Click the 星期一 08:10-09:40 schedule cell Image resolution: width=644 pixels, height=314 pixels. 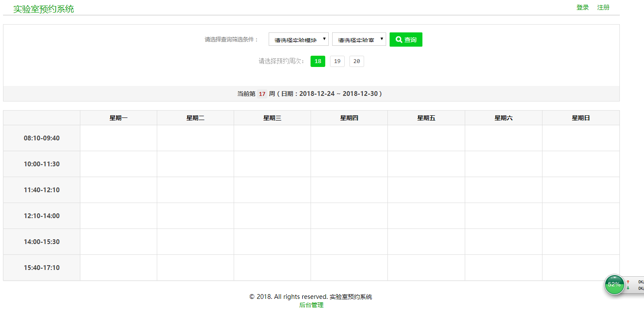118,138
